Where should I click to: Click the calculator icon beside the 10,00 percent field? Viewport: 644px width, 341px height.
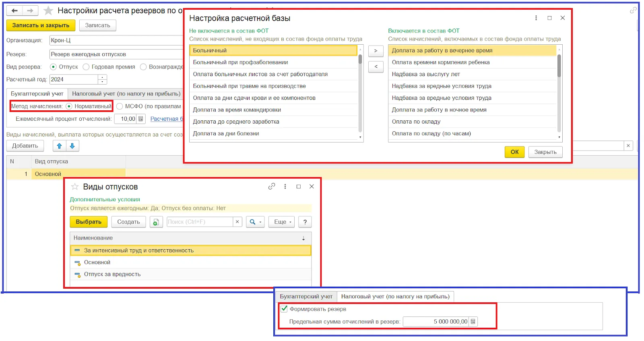pos(140,119)
